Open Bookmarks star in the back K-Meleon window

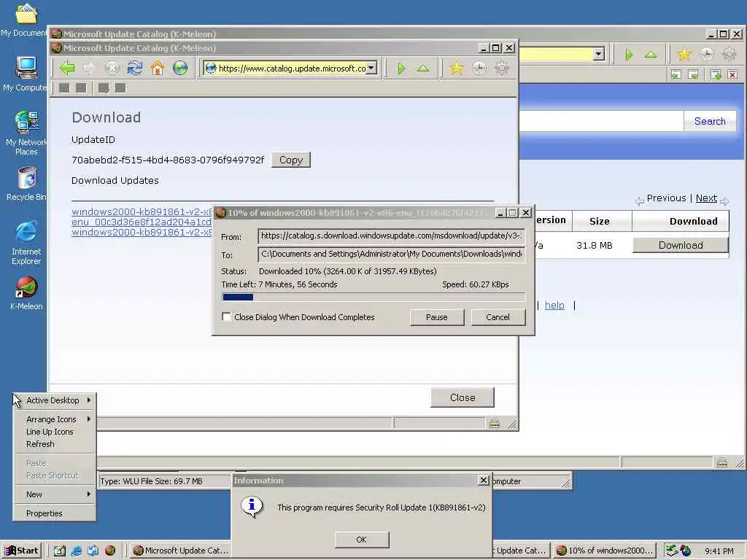[684, 55]
